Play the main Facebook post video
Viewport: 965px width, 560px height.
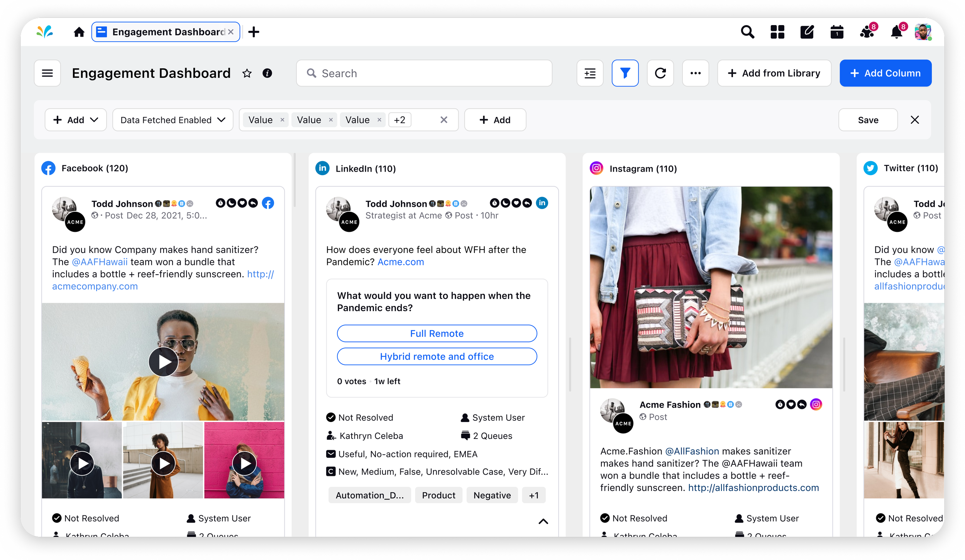[x=163, y=362]
